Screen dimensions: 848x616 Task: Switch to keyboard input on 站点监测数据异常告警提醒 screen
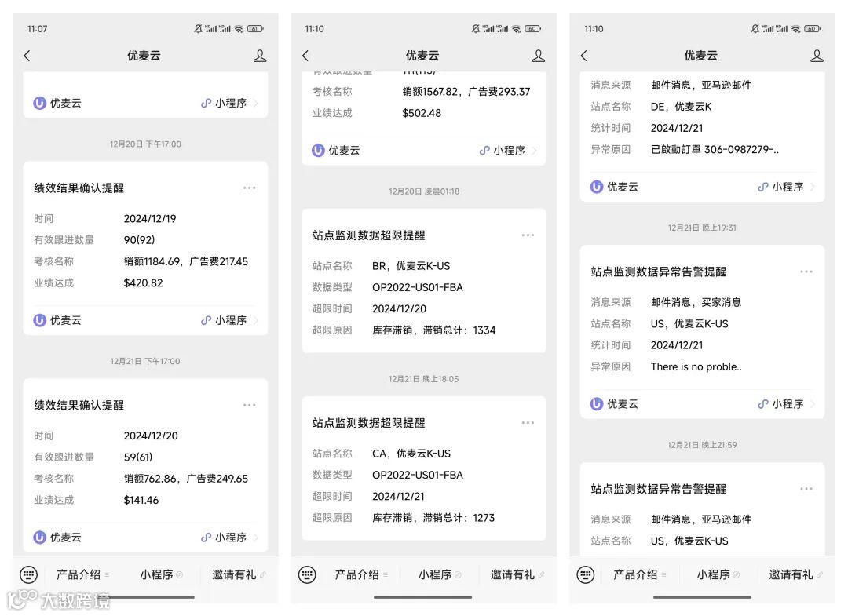[586, 574]
